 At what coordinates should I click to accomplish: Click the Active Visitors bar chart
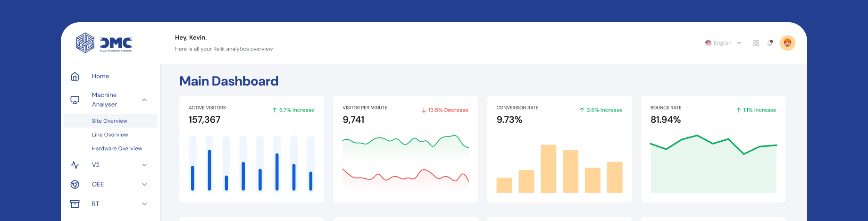point(251,163)
